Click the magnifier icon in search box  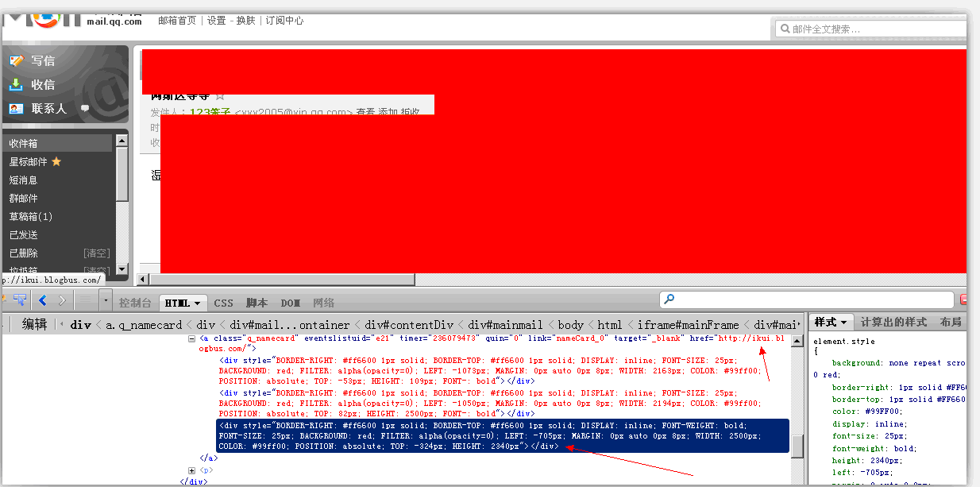(x=784, y=29)
